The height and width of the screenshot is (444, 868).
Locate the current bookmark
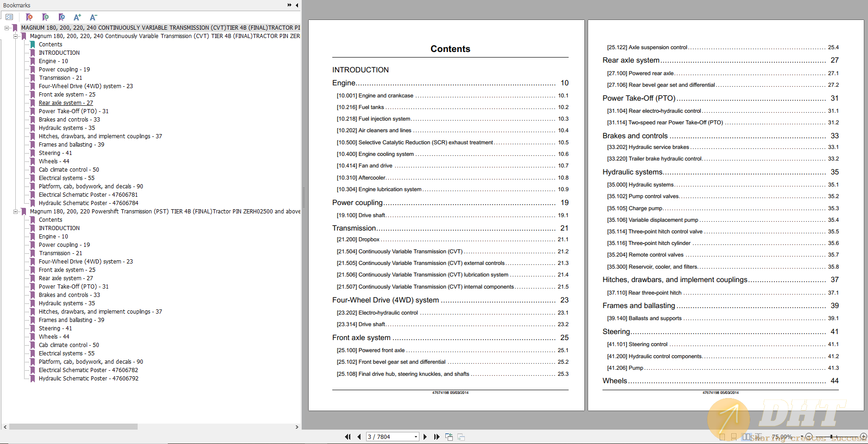[62, 17]
